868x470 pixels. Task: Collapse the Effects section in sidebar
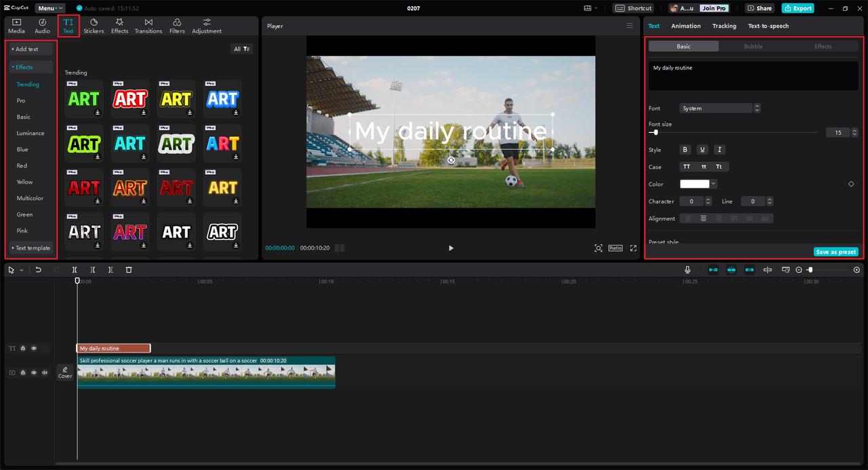[x=31, y=67]
